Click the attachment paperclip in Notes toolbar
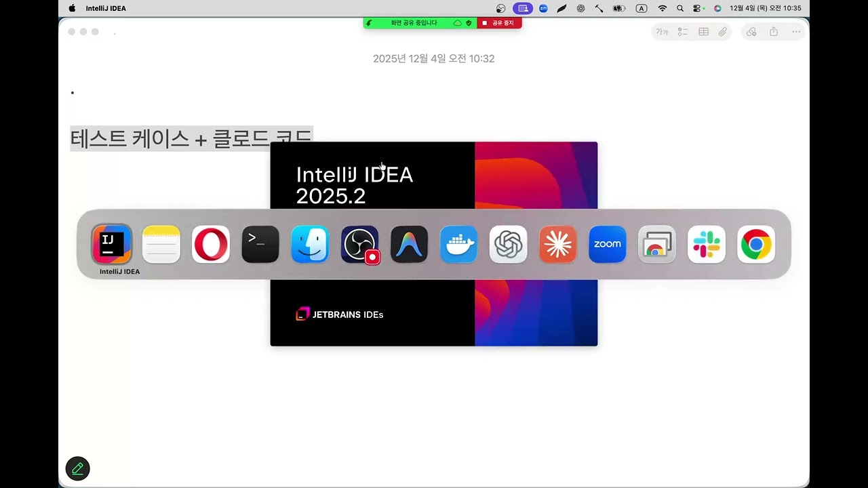Image resolution: width=868 pixels, height=488 pixels. pos(723,32)
